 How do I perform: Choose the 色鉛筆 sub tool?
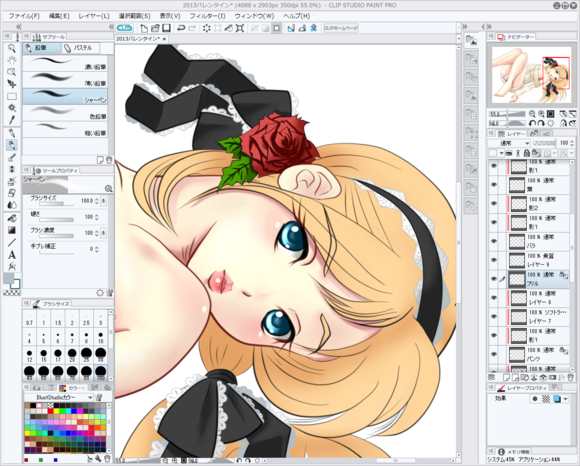click(65, 113)
